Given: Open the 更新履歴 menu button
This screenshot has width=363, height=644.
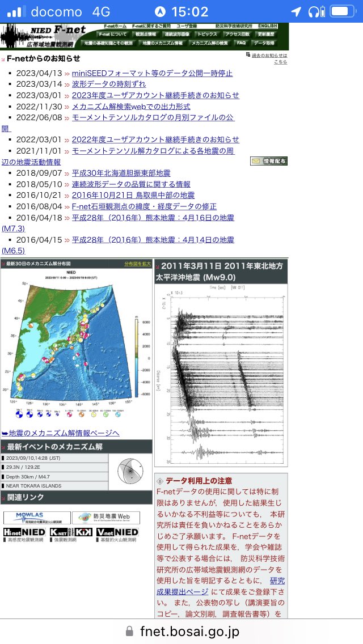Looking at the screenshot, I should [x=267, y=35].
